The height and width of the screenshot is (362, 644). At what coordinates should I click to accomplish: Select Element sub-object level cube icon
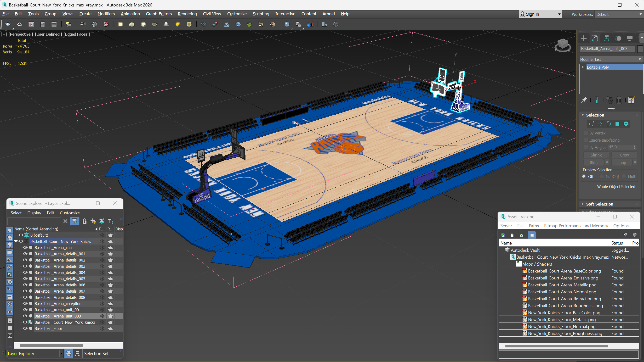click(x=626, y=124)
